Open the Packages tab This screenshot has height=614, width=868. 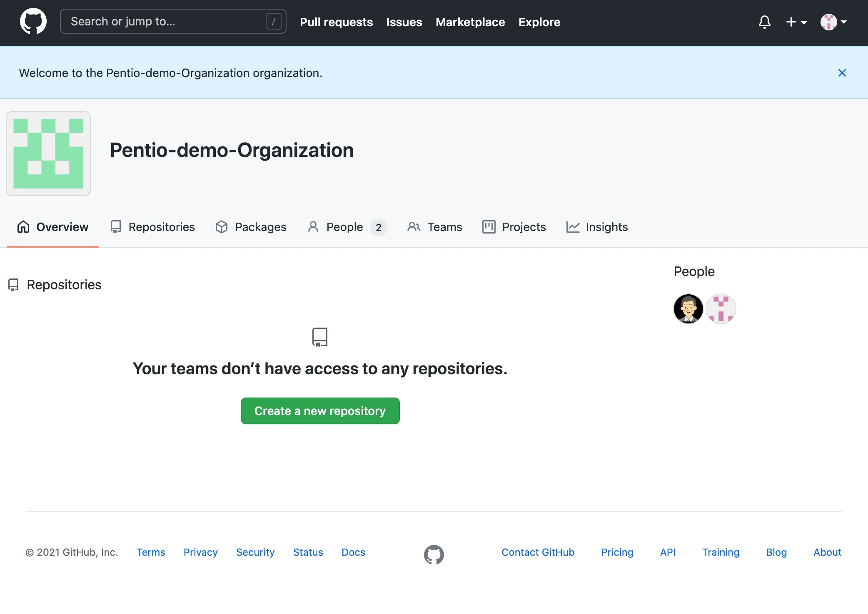click(x=251, y=227)
